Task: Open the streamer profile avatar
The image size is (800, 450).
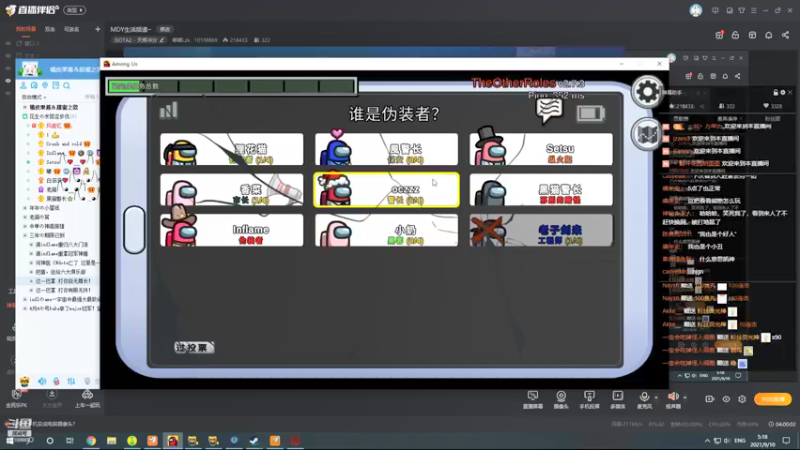Action: coord(695,10)
